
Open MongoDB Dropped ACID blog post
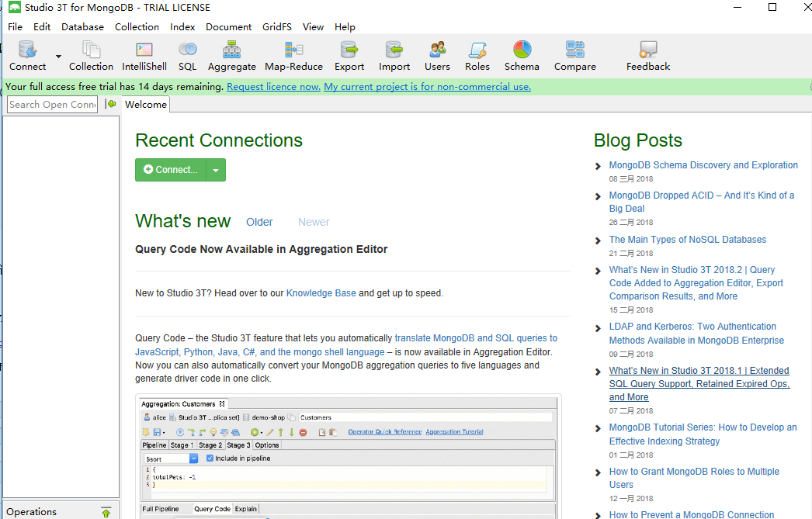(x=702, y=202)
